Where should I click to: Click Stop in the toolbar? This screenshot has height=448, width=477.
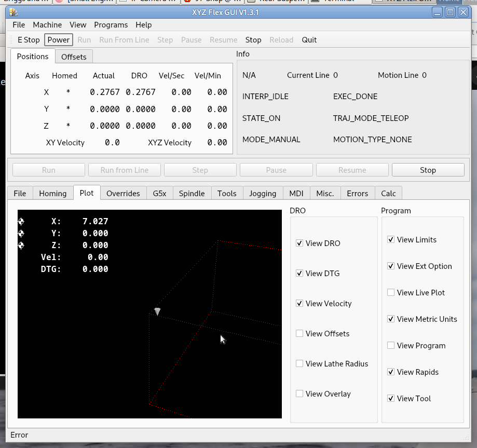point(253,40)
